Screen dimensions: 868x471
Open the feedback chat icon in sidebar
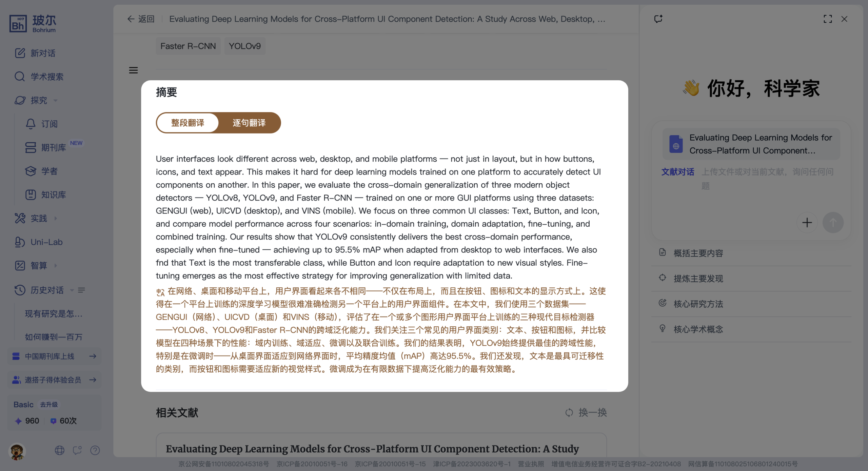click(77, 450)
